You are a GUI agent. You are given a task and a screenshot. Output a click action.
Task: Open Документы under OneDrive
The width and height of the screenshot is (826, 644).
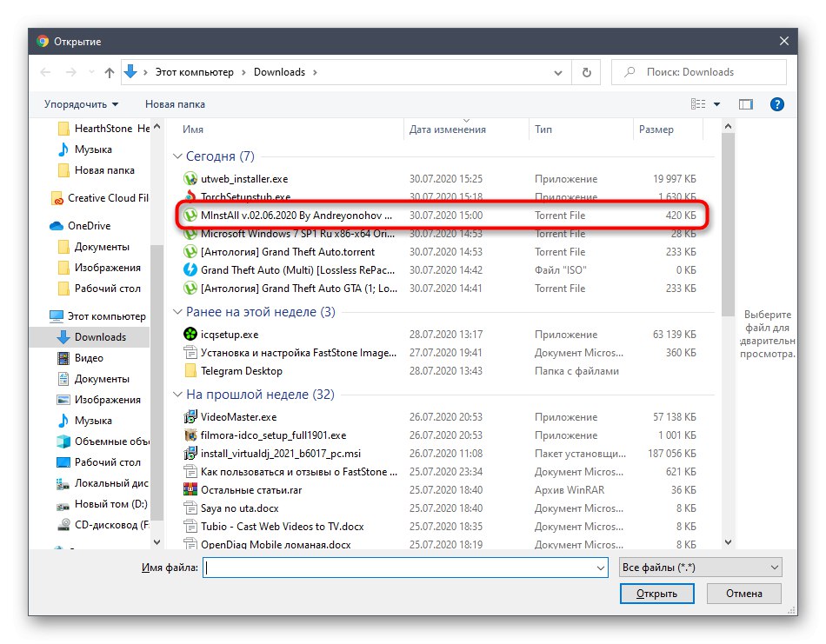pyautogui.click(x=93, y=247)
